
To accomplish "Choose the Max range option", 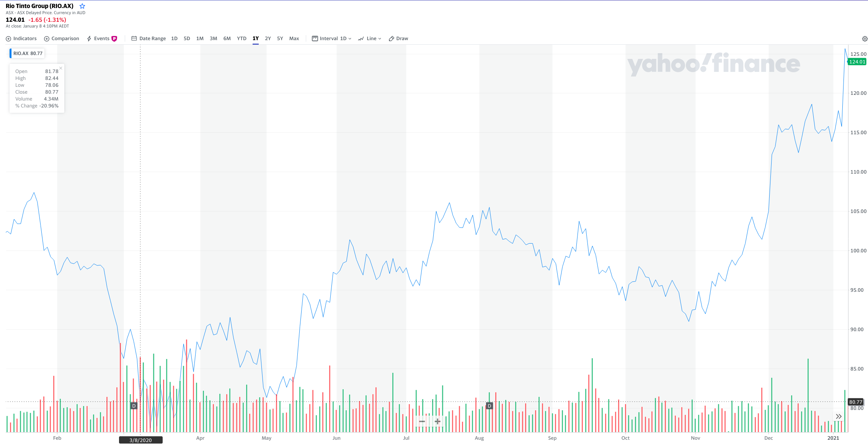I will (x=294, y=39).
